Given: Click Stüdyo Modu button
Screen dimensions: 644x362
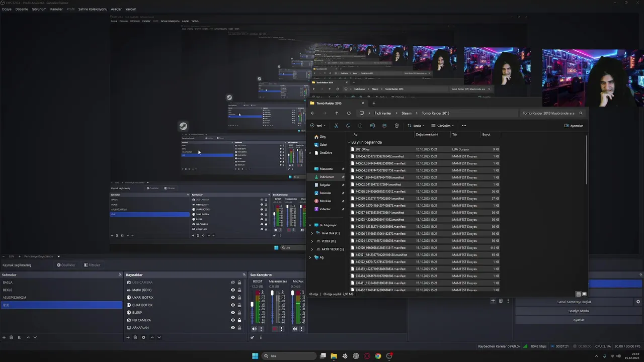Looking at the screenshot, I should pyautogui.click(x=579, y=311).
